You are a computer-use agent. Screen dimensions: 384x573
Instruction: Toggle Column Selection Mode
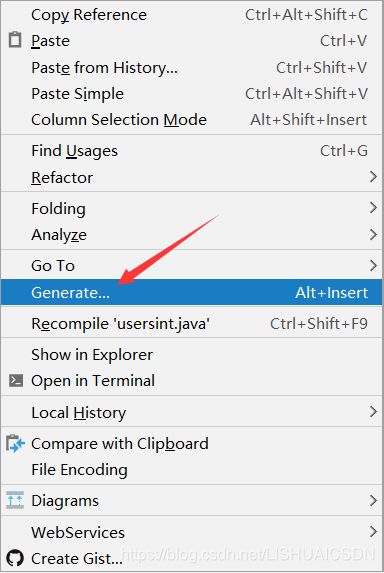[x=191, y=120]
